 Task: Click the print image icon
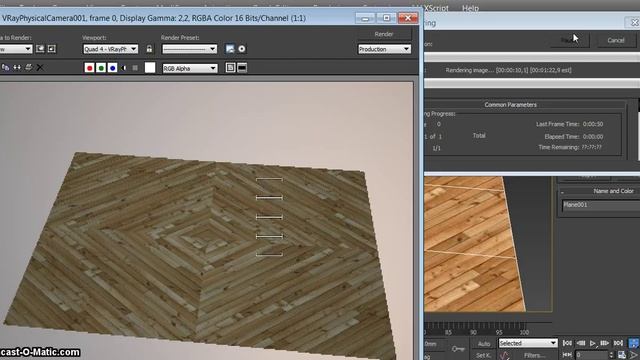[29, 68]
